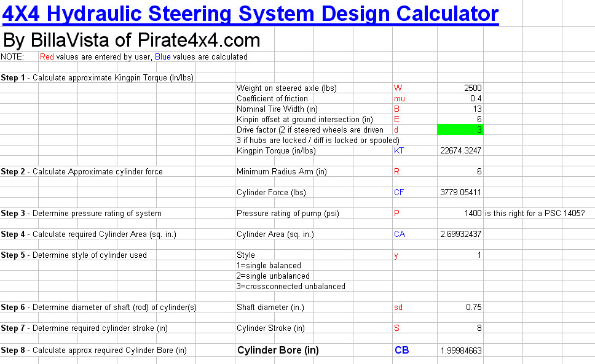The width and height of the screenshot is (595, 364).
Task: Select the 'Nominal Tire Width (in)' label
Action: pyautogui.click(x=277, y=109)
